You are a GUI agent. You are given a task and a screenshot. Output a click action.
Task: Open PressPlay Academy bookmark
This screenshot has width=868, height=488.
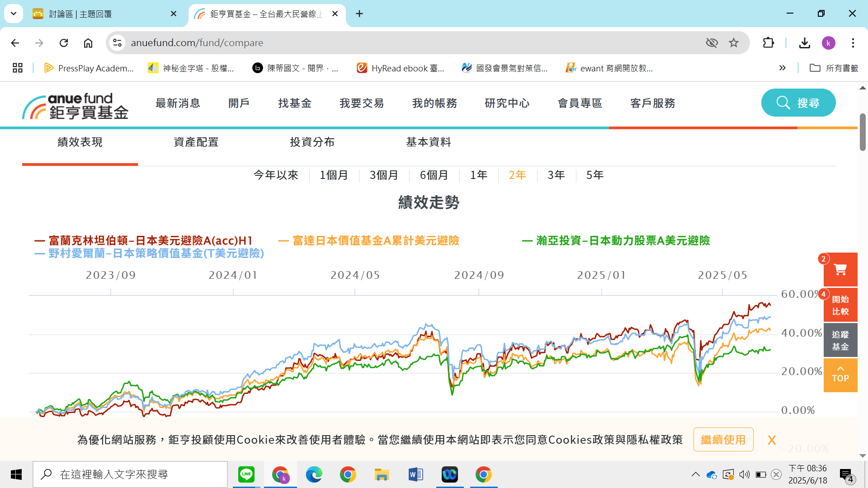tap(89, 68)
